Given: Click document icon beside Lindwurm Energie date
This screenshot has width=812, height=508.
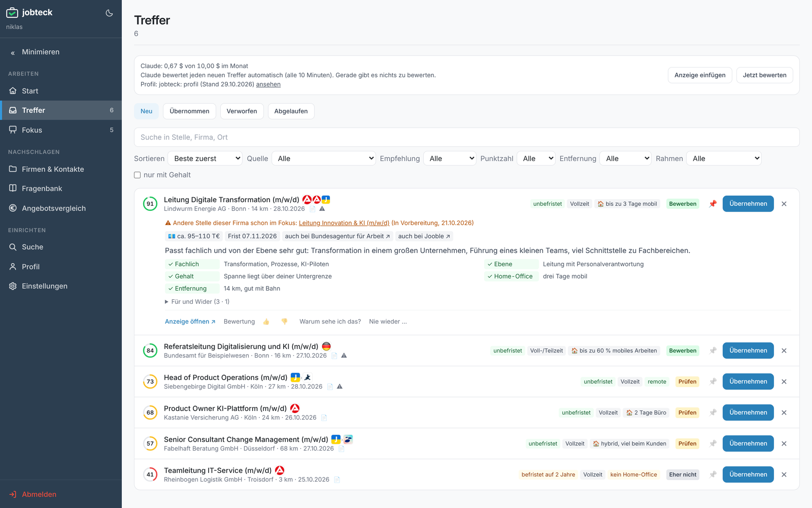Looking at the screenshot, I should coord(313,209).
